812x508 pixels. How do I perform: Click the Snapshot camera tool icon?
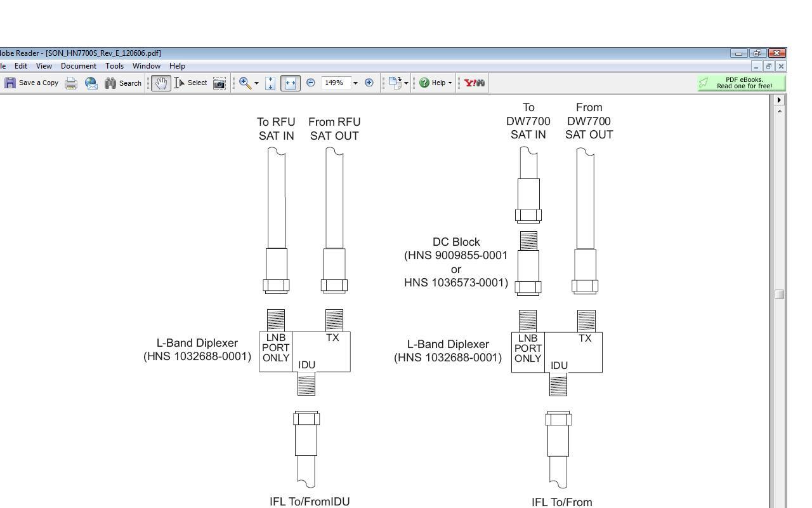[x=219, y=83]
